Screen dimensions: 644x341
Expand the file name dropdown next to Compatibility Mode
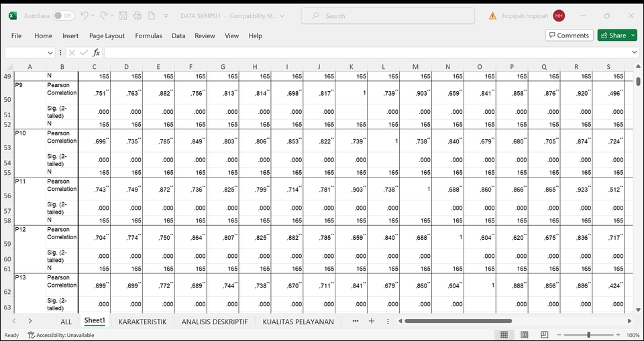coord(282,16)
